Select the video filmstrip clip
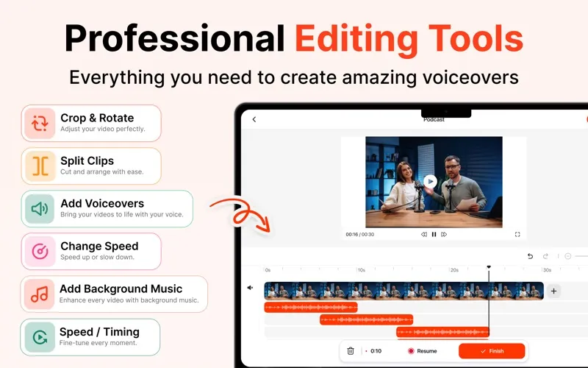 coord(404,291)
